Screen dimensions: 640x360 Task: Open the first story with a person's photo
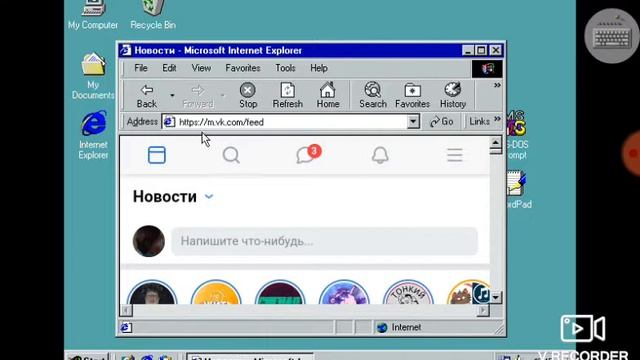click(152, 292)
